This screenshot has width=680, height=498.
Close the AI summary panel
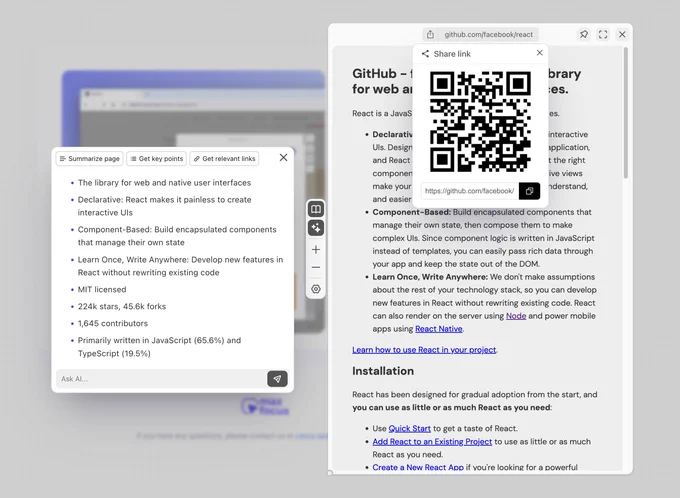284,157
